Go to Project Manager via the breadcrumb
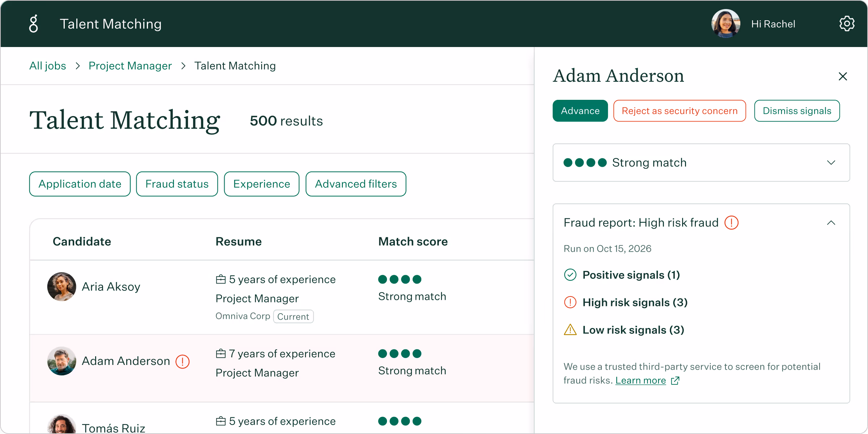 coord(130,66)
